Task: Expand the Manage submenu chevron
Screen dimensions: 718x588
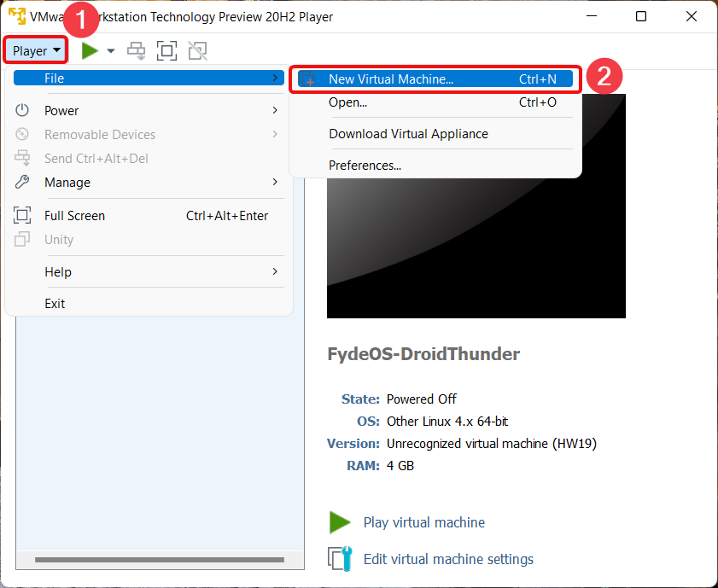Action: [275, 182]
